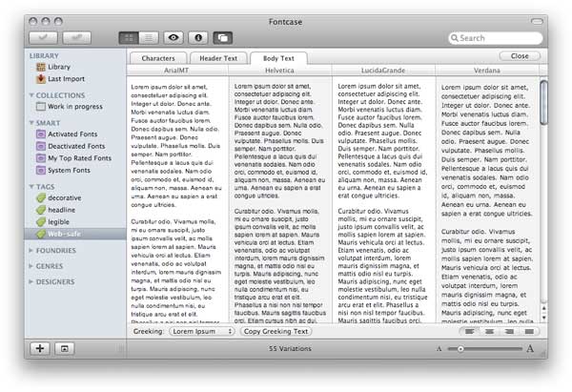Click the small A size icon

(439, 349)
